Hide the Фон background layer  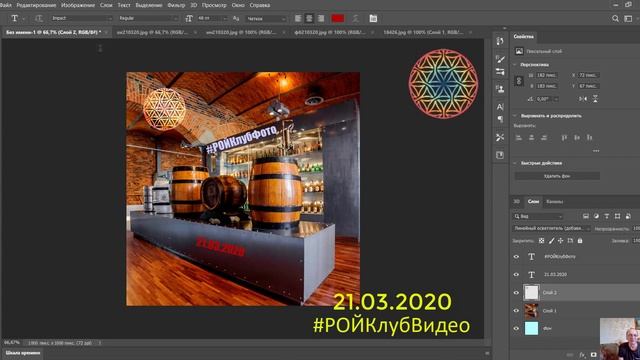(516, 329)
